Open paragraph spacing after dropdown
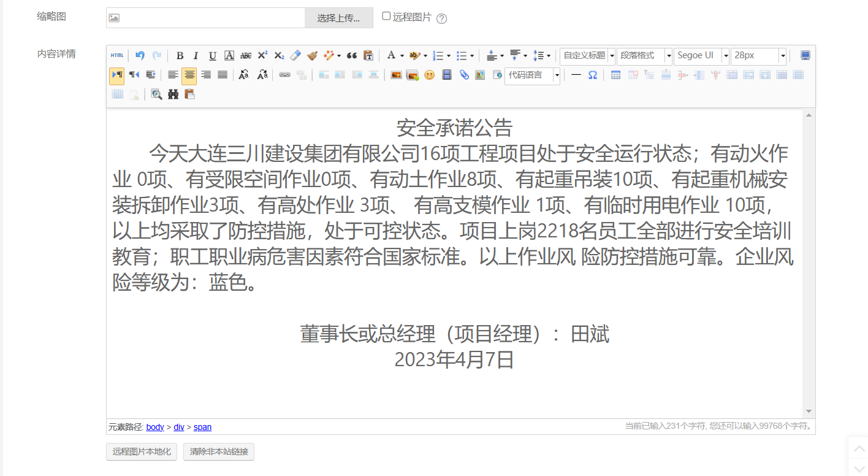The height and width of the screenshot is (476, 868). pos(526,56)
